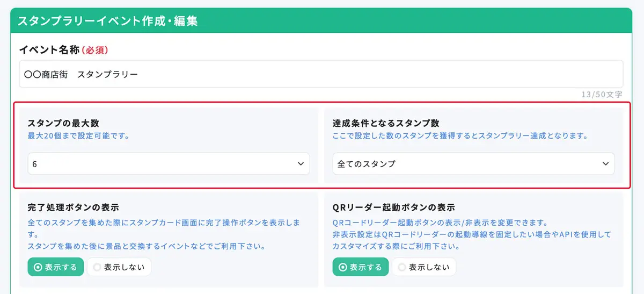Click the 最大20個まで設定可能です hint text

[78, 136]
